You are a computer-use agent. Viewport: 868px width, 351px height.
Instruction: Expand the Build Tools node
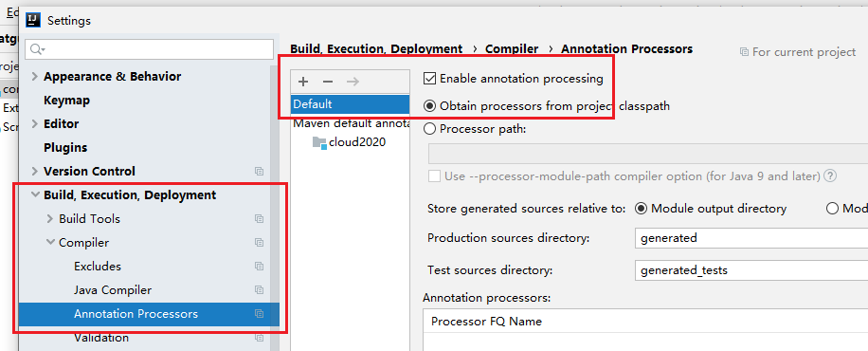(50, 219)
